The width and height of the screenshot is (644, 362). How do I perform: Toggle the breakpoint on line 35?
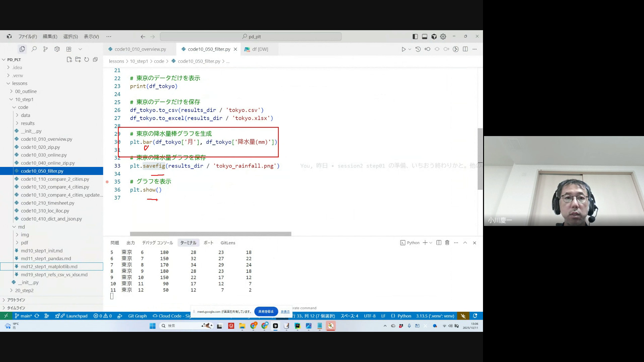pyautogui.click(x=107, y=182)
